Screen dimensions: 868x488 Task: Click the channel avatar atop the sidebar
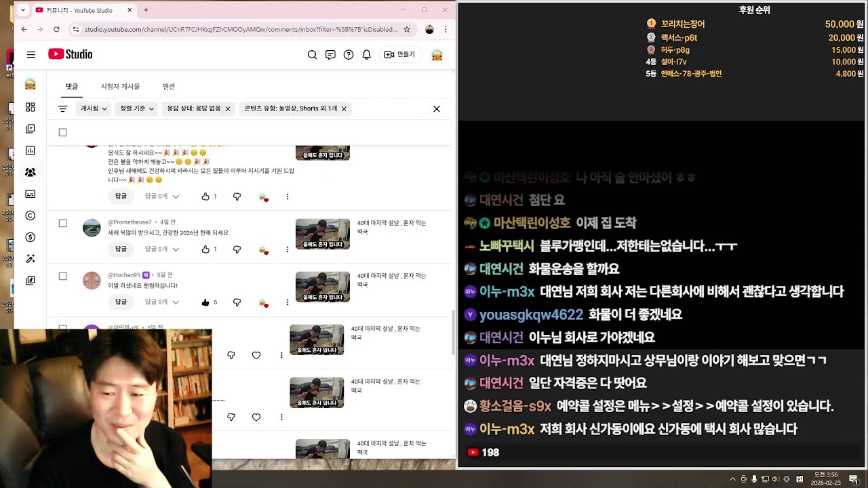click(30, 84)
